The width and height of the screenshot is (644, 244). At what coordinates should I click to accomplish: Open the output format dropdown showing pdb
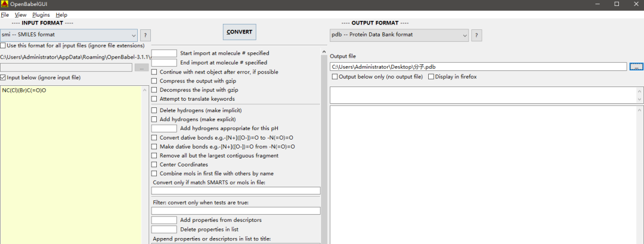[399, 35]
